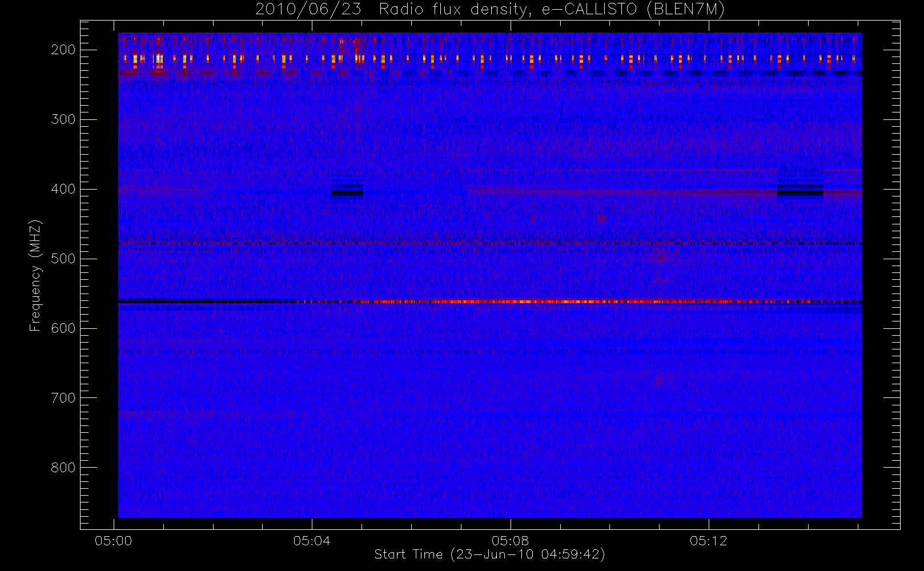
Task: Click the 600 frequency tick label
Action: 63,328
